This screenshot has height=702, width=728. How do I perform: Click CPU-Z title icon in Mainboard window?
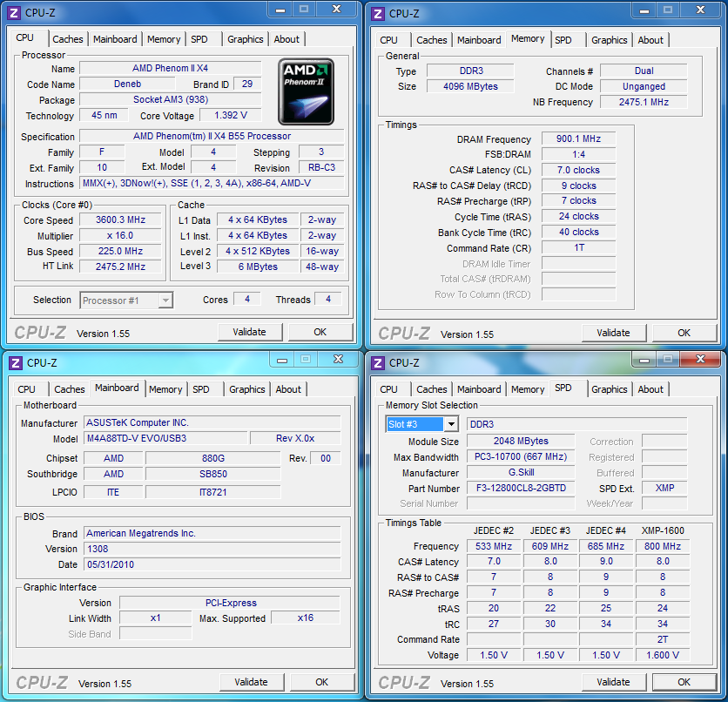coord(16,363)
